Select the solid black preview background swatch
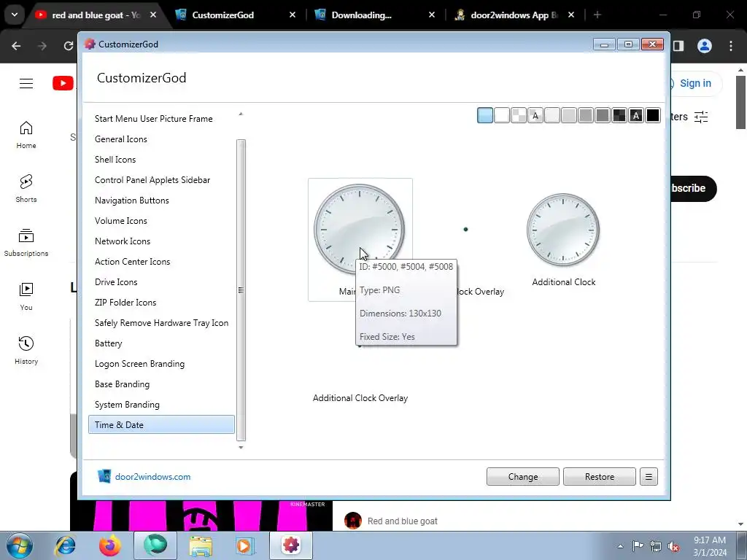Screen dimensions: 747x560 [x=653, y=115]
